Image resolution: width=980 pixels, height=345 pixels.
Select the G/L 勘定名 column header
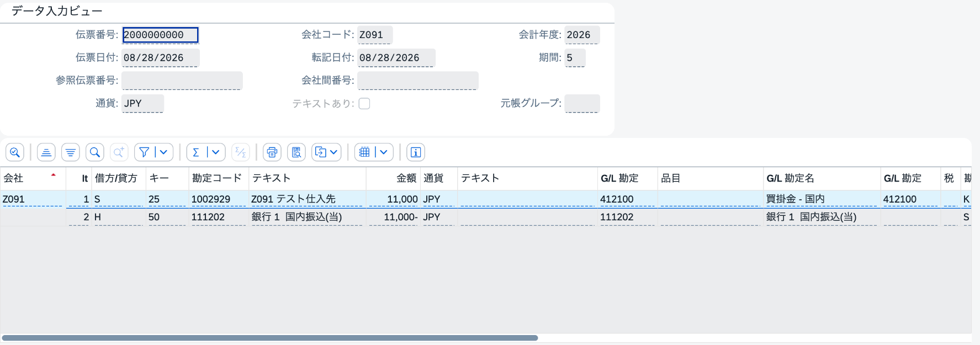[822, 178]
